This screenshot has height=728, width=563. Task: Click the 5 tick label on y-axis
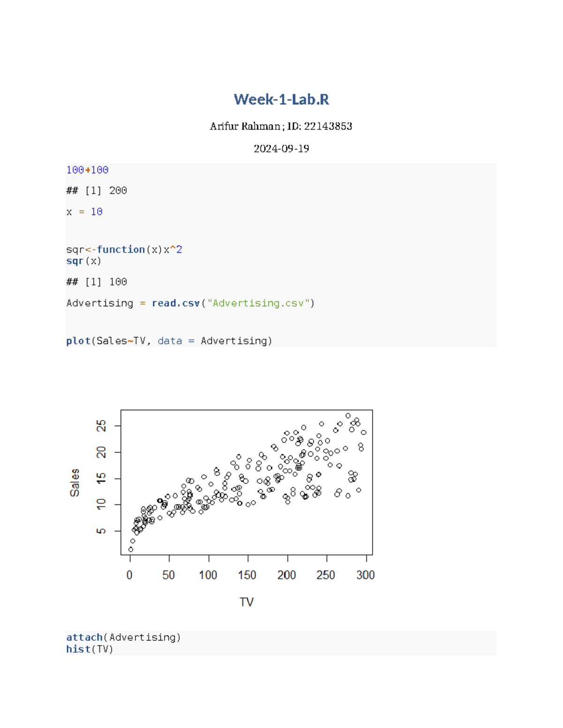point(101,531)
